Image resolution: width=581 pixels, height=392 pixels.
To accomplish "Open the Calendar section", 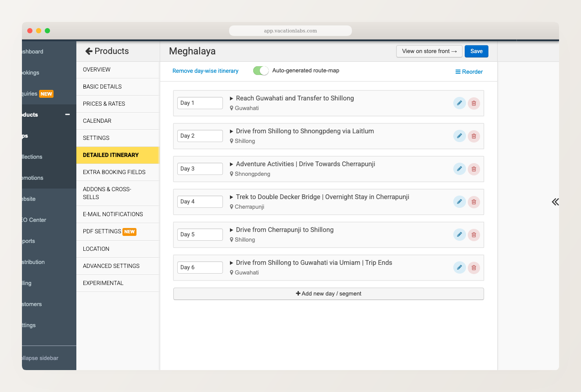I will [x=118, y=121].
